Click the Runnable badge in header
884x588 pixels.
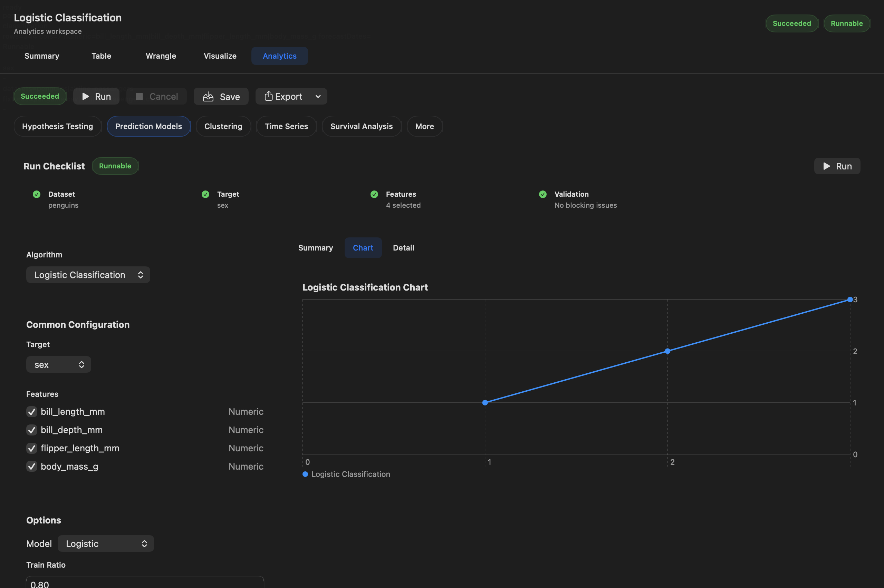pos(846,23)
